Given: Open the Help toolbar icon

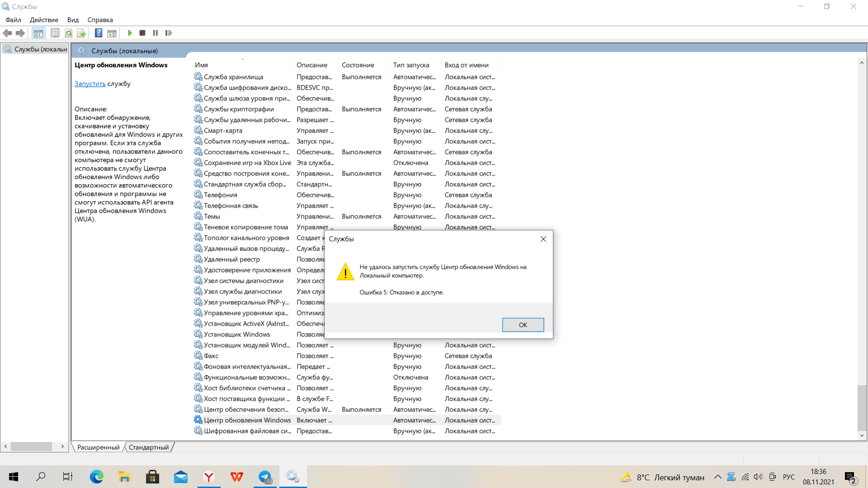Looking at the screenshot, I should (x=99, y=33).
